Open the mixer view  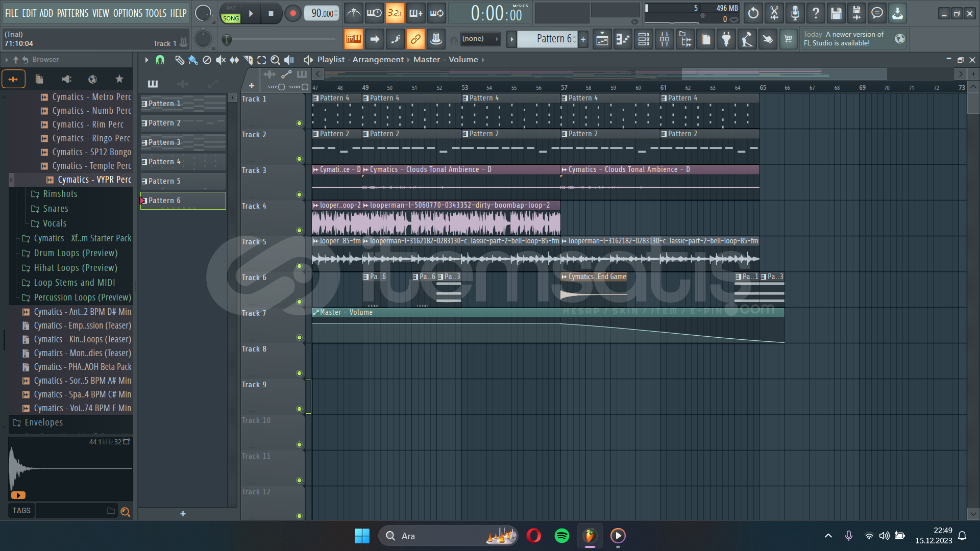tap(665, 39)
